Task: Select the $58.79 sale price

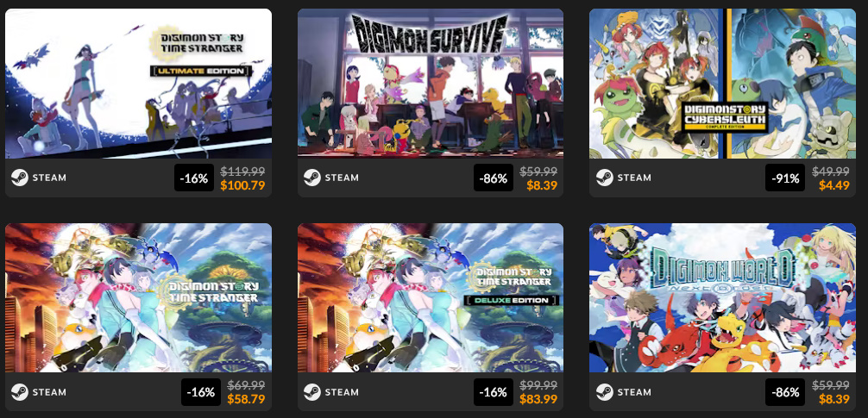Action: click(x=246, y=399)
